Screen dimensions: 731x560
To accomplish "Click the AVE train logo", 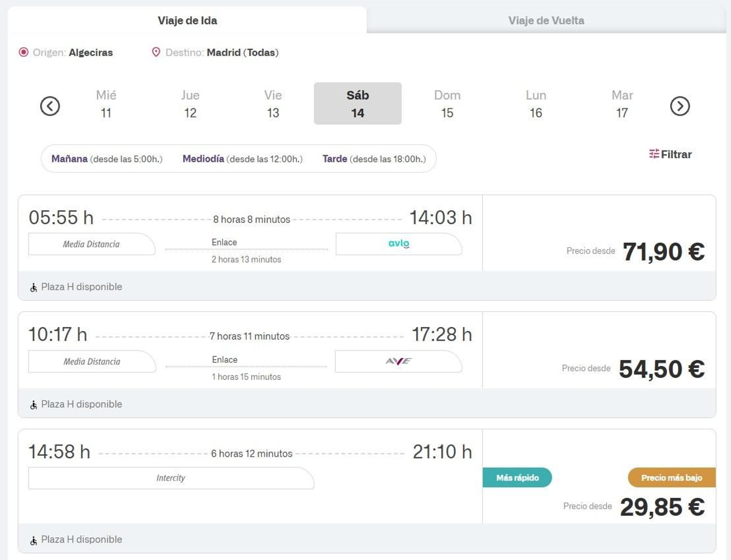I will (398, 361).
